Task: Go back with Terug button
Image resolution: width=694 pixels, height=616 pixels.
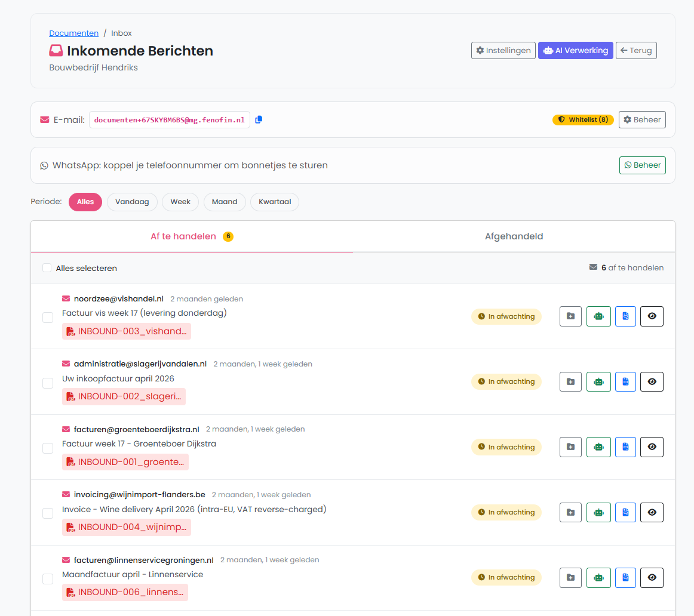Action: click(x=636, y=50)
